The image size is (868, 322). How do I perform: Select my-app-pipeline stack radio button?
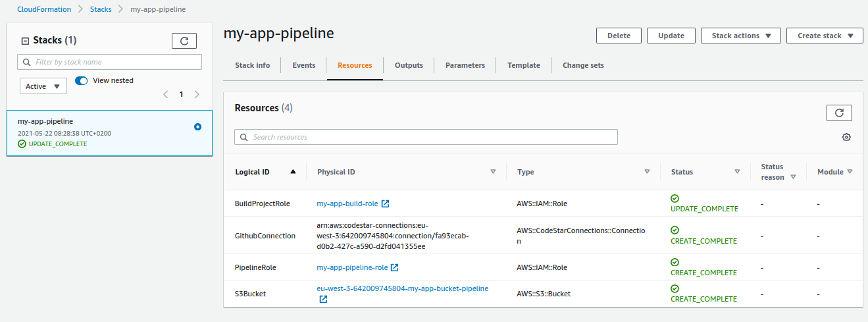(x=197, y=126)
